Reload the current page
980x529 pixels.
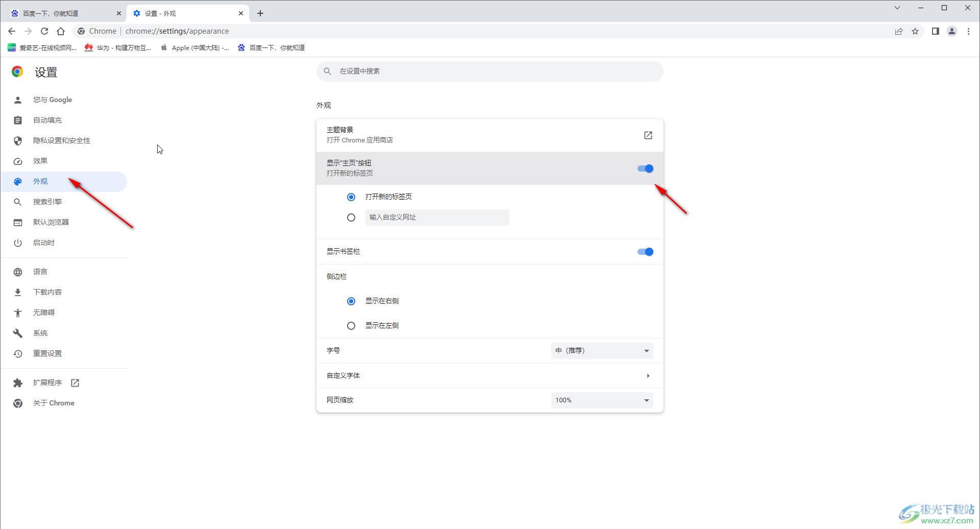pyautogui.click(x=44, y=31)
